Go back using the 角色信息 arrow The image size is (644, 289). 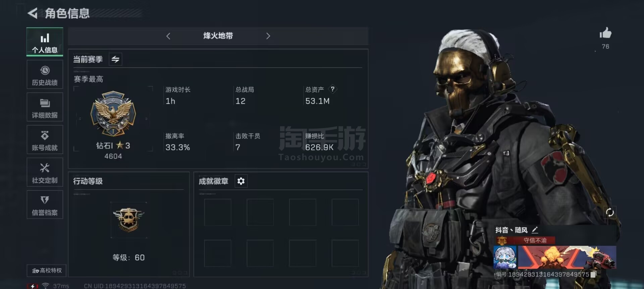point(33,13)
